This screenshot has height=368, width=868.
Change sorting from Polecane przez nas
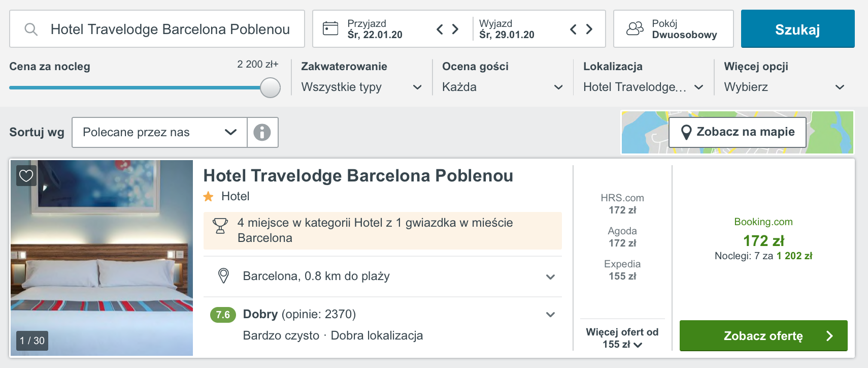pyautogui.click(x=159, y=132)
